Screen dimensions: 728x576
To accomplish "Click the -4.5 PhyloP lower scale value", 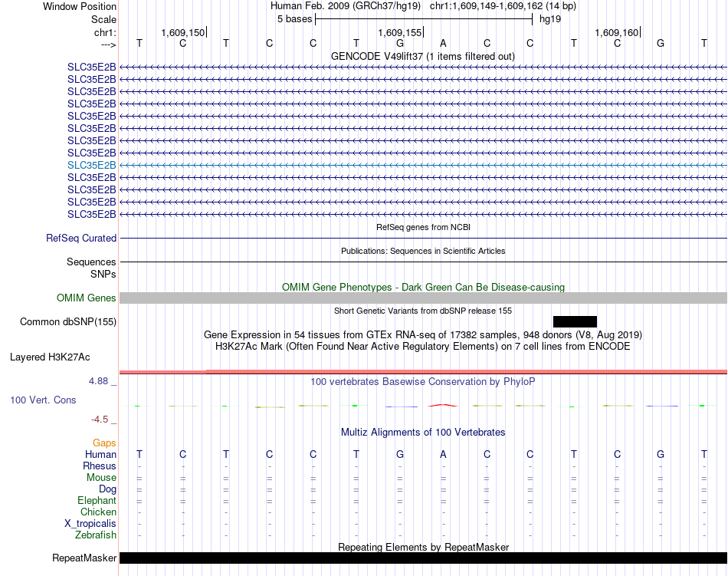I will point(100,420).
